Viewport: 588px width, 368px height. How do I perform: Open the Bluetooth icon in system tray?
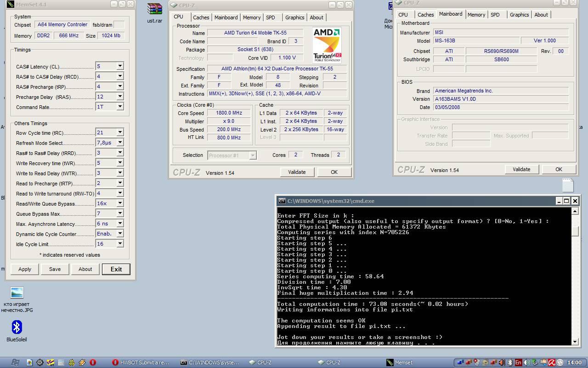point(510,362)
